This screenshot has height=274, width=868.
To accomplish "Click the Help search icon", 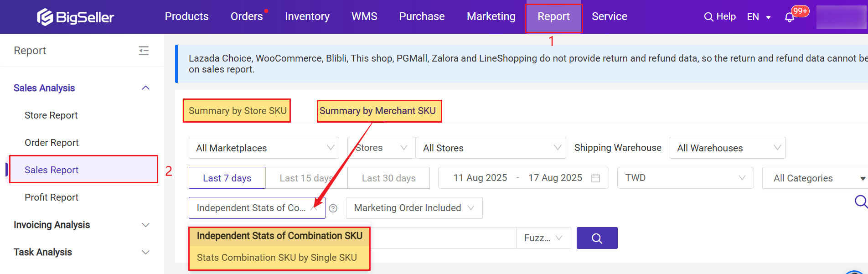I will [x=708, y=17].
